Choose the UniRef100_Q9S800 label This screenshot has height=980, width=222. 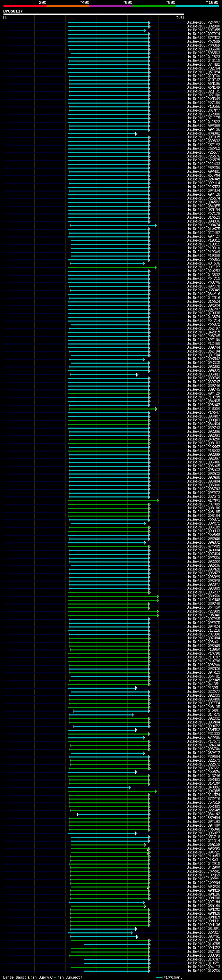click(x=203, y=485)
